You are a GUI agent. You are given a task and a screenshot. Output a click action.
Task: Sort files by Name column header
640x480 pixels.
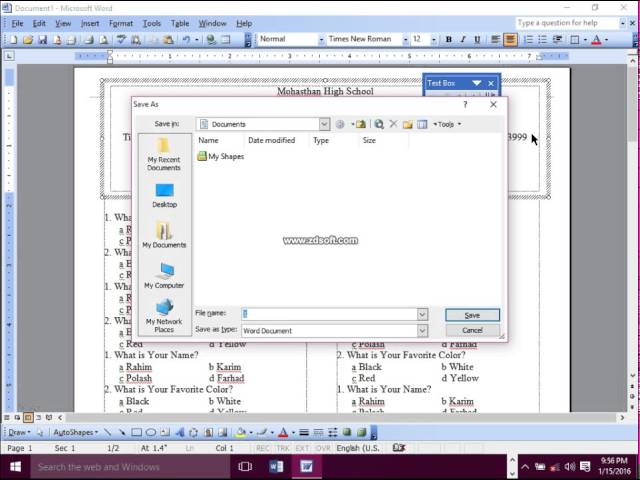[208, 140]
